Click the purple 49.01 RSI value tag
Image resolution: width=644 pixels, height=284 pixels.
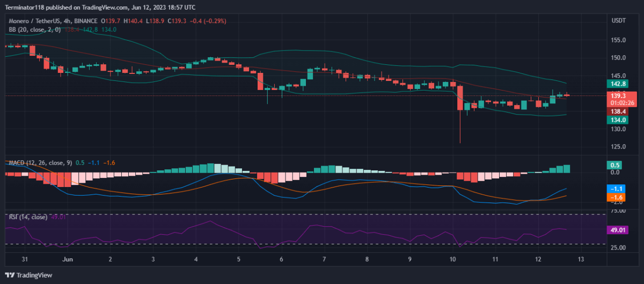tap(616, 230)
